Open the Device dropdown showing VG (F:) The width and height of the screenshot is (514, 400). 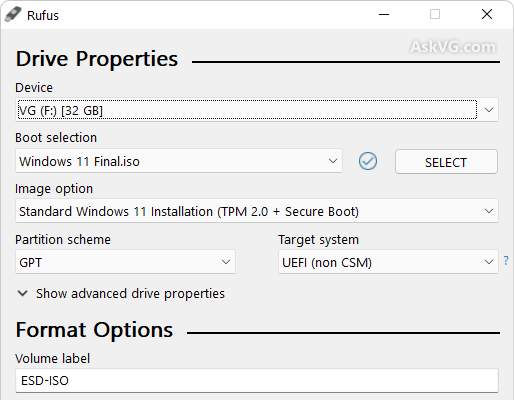point(257,110)
